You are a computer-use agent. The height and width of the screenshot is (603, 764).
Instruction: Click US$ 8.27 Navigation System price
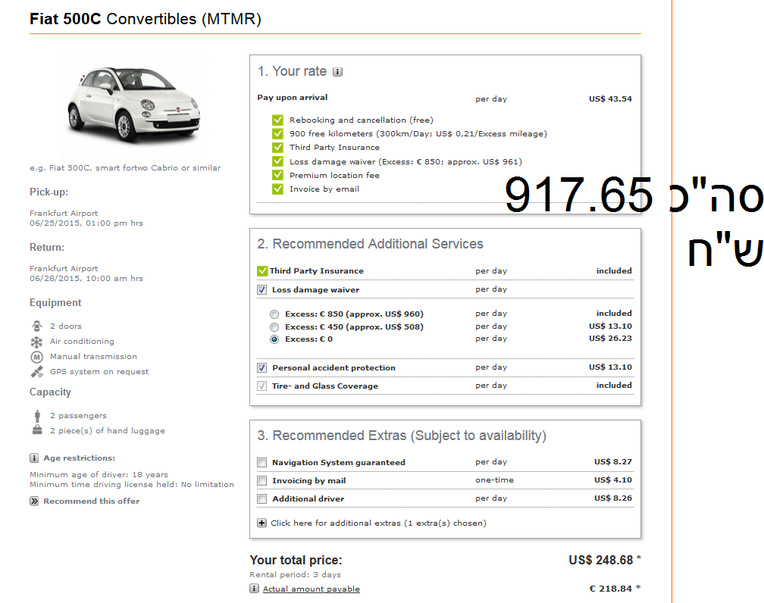coord(613,462)
